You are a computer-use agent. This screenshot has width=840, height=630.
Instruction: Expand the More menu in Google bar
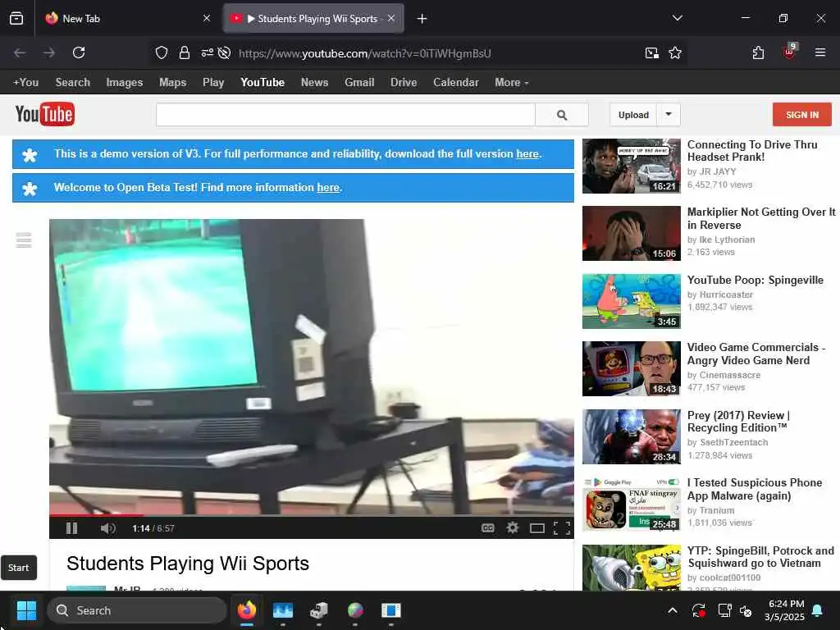512,83
